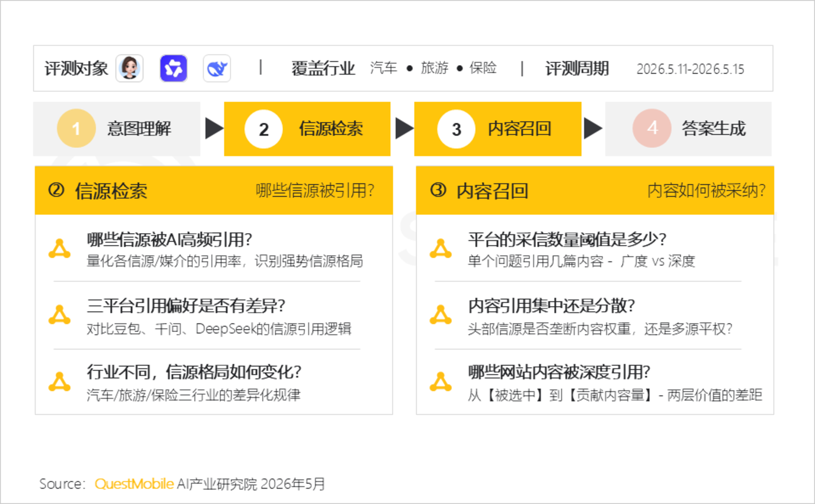Screen dimensions: 815x504
Task: Click text 量化各信源/媒介的引用率
Action: 164,261
